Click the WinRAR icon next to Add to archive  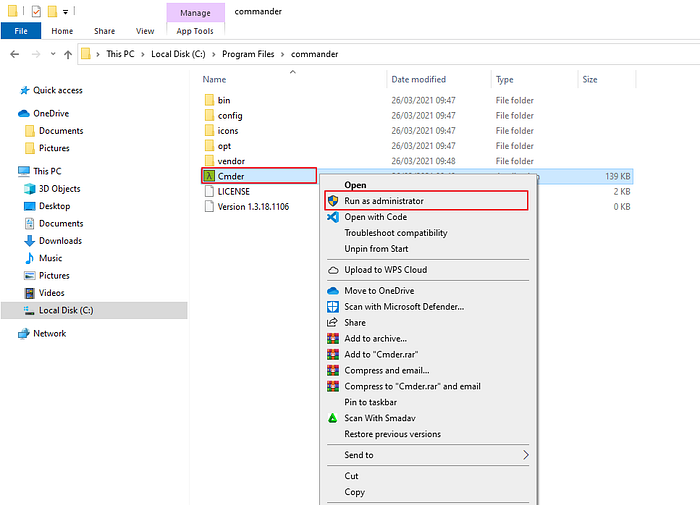pyautogui.click(x=333, y=338)
